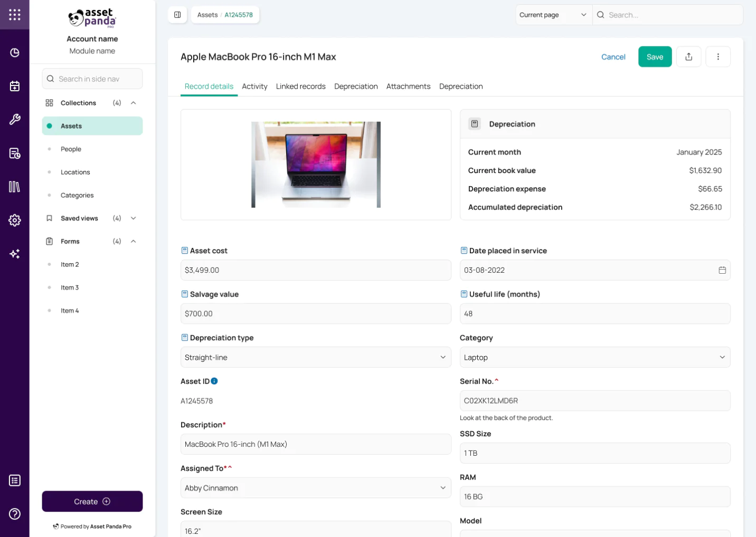The height and width of the screenshot is (537, 756).
Task: Click the Assets breadcrumb link
Action: coord(207,15)
